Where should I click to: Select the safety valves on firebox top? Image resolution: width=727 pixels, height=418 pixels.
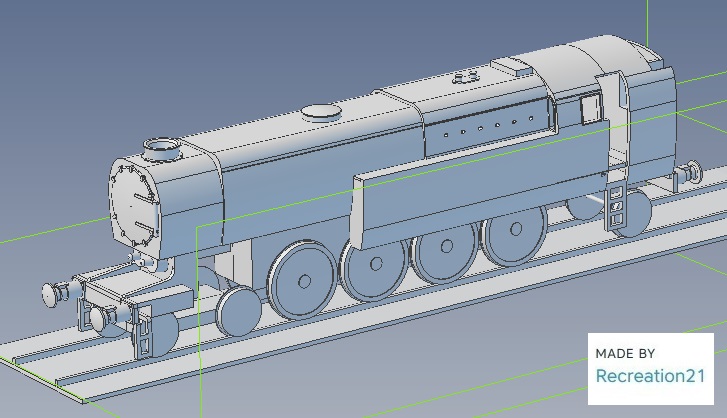(466, 76)
